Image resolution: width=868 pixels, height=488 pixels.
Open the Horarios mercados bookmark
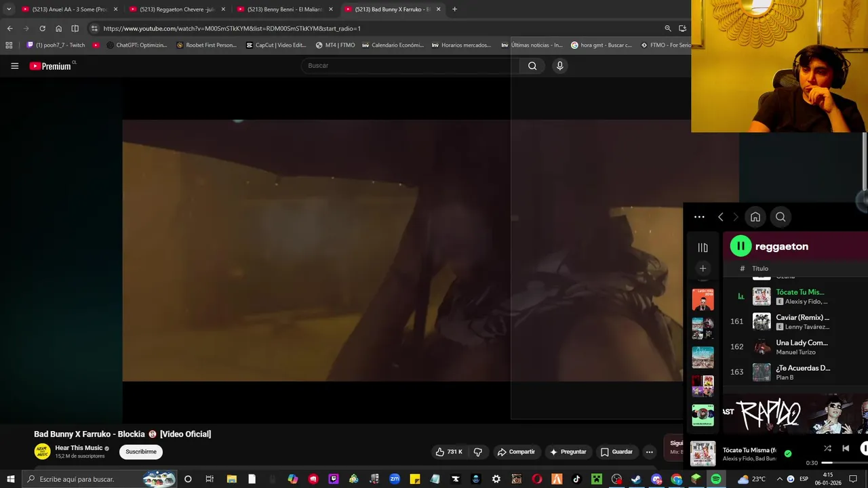click(x=461, y=45)
